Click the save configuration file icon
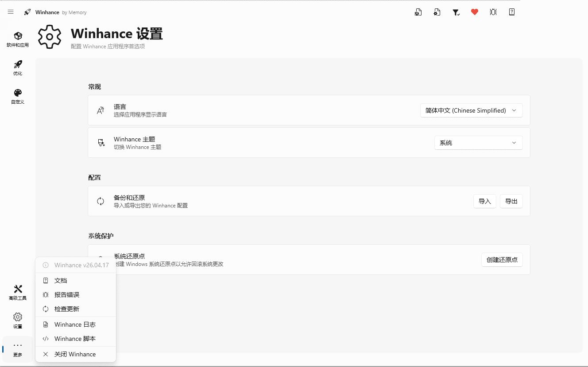 pos(418,12)
